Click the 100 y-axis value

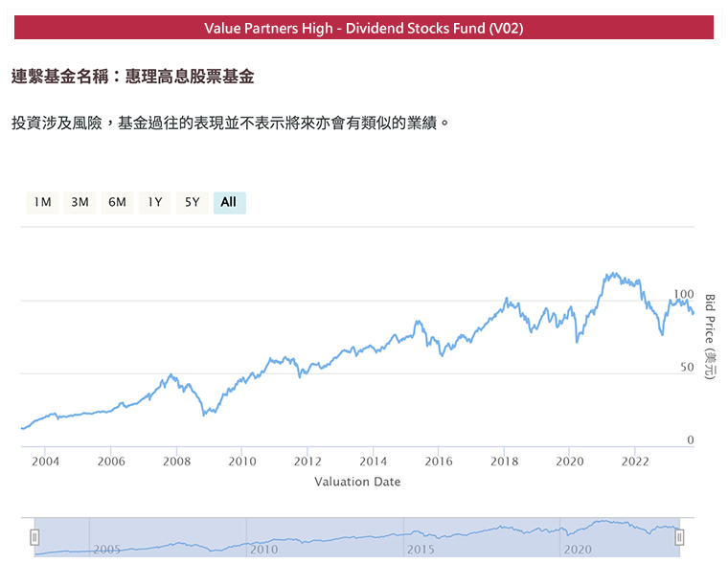point(683,294)
